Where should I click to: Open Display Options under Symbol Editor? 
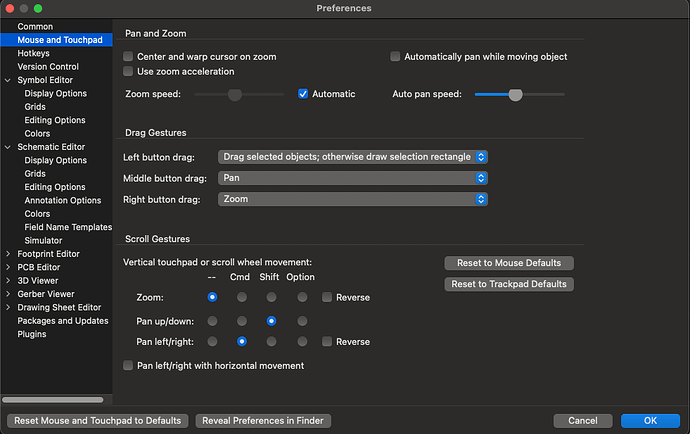[x=55, y=93]
